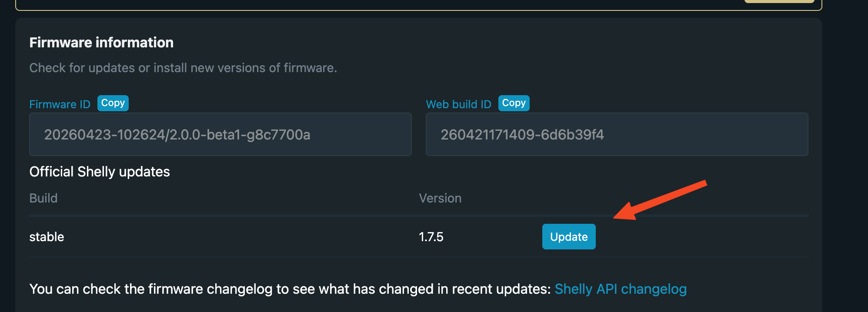Image resolution: width=868 pixels, height=312 pixels.
Task: Click the red arrow annotation
Action: point(660,200)
